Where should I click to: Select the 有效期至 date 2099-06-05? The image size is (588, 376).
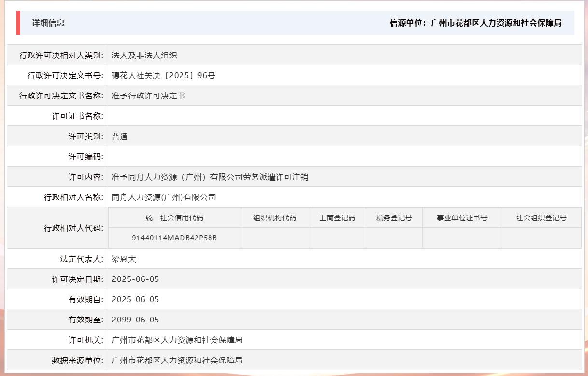pyautogui.click(x=135, y=320)
